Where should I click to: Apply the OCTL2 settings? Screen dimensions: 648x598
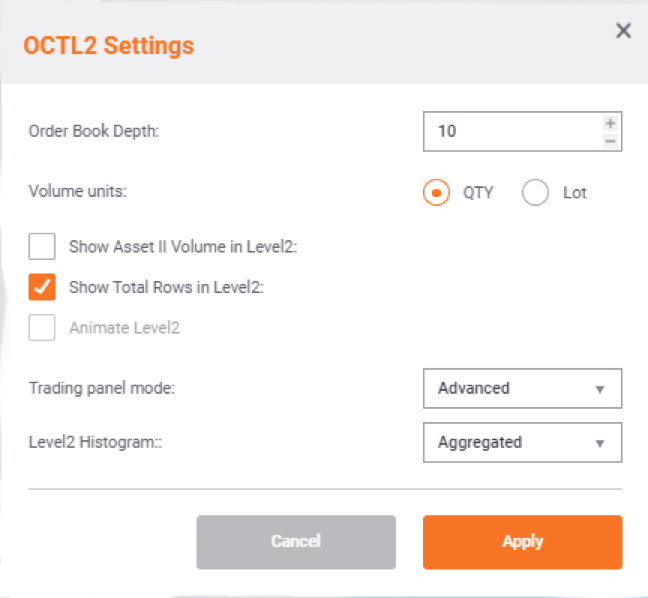coord(522,542)
